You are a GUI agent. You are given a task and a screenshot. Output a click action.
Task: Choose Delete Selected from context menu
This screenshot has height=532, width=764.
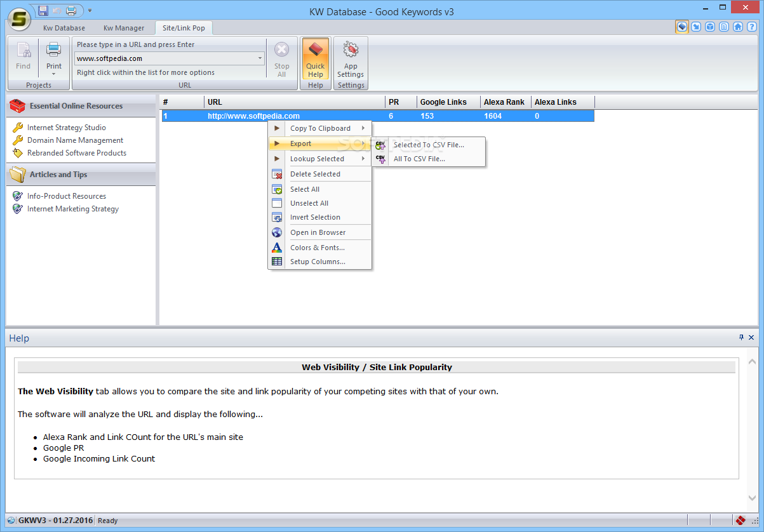pyautogui.click(x=319, y=174)
